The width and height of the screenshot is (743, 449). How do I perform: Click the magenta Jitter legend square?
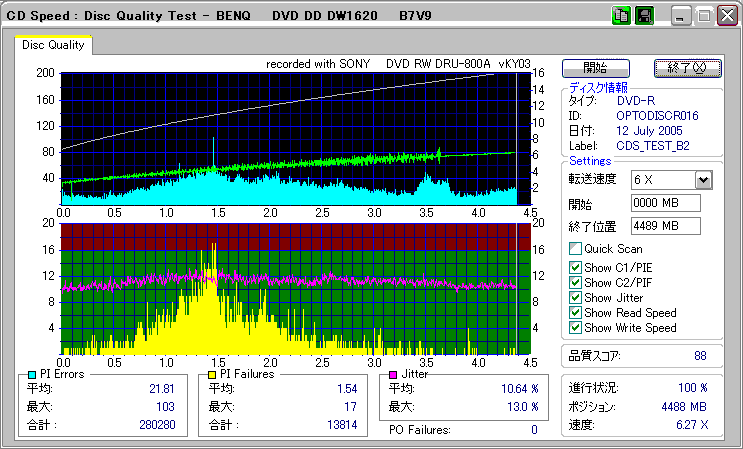point(393,375)
